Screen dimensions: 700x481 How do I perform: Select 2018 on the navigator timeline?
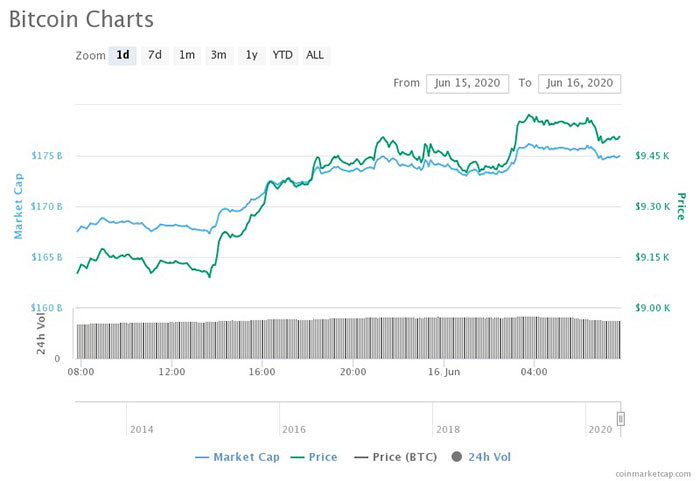click(447, 429)
